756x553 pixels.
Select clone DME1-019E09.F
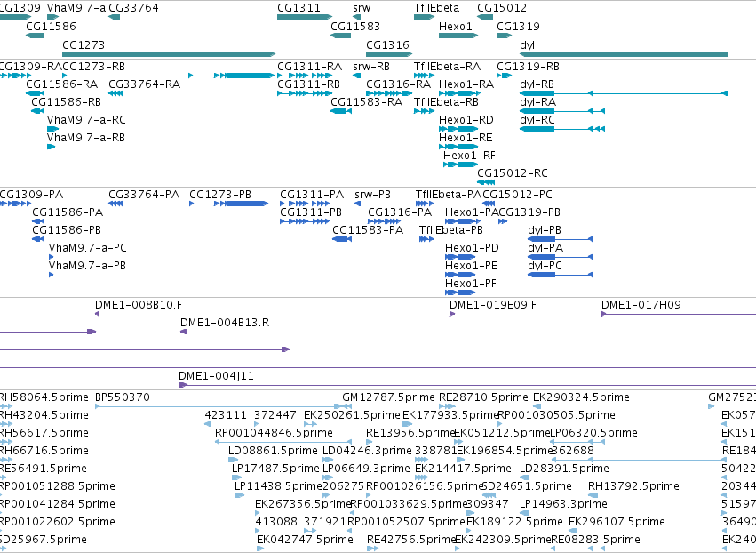tap(452, 314)
